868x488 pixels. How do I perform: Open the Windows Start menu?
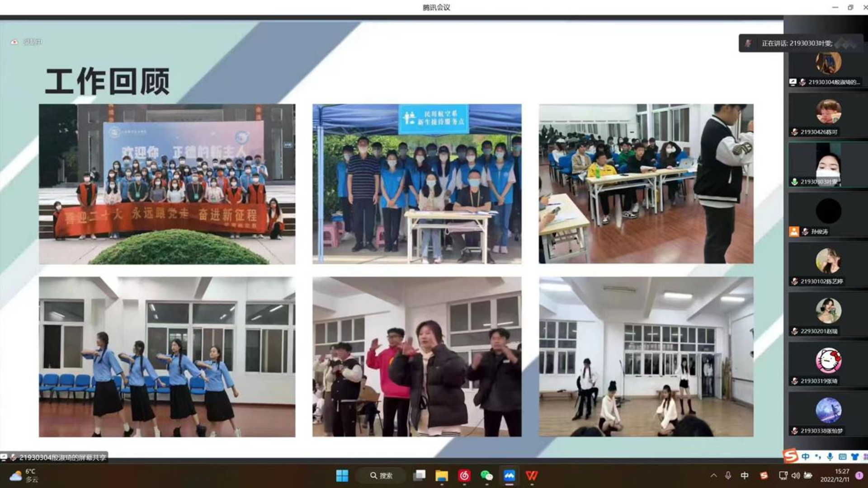(x=342, y=475)
